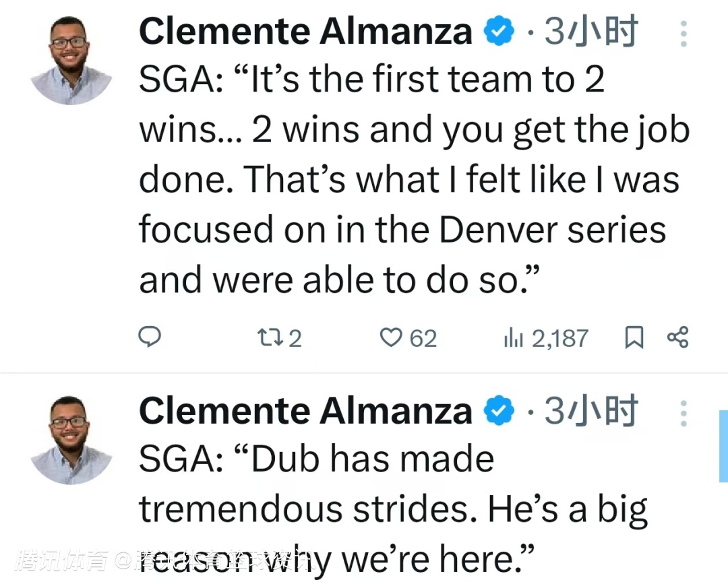Click verified badge on first tweet
Screen dimensions: 728x584
coord(499,32)
